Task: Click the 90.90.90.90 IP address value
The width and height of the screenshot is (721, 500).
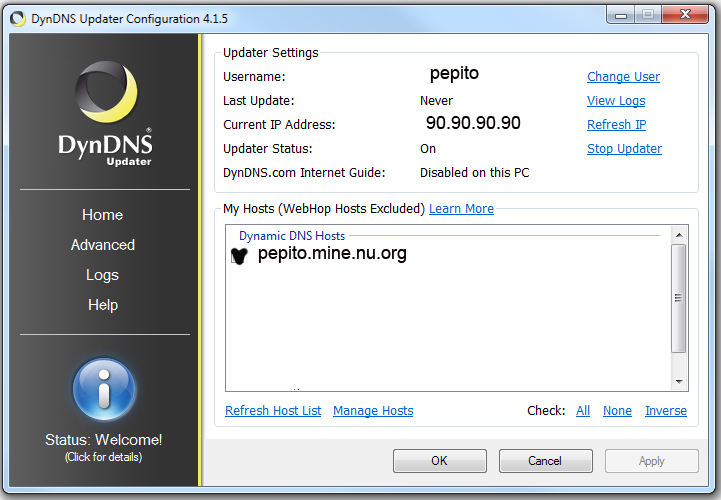Action: coord(473,123)
